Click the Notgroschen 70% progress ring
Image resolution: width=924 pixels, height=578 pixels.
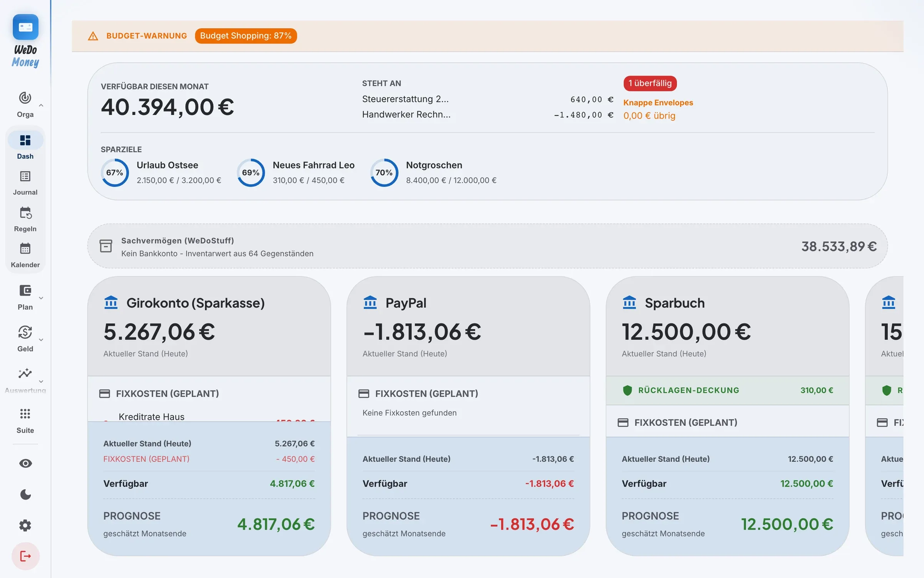point(384,173)
